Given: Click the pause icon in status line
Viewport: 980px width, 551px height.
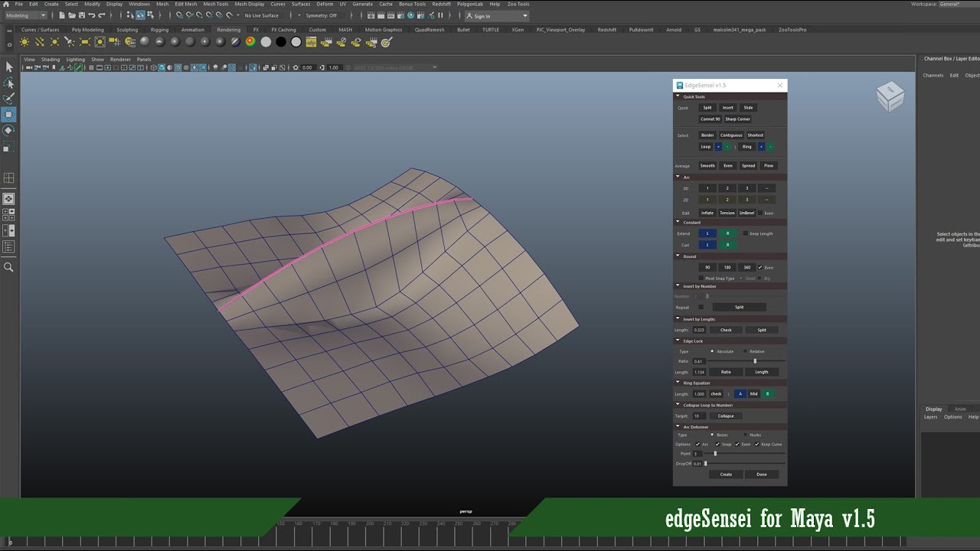Looking at the screenshot, I should pos(440,15).
